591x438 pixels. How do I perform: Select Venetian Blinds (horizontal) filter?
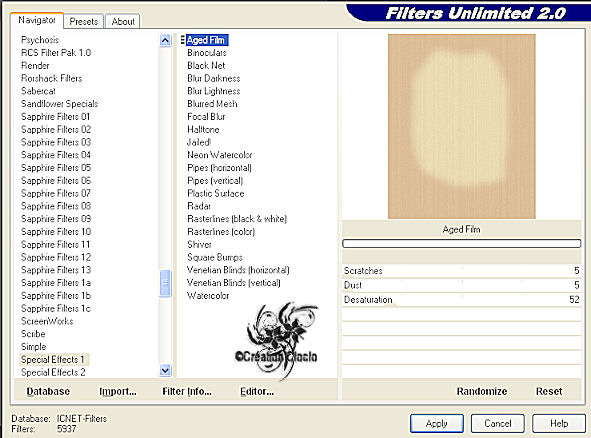(x=238, y=270)
